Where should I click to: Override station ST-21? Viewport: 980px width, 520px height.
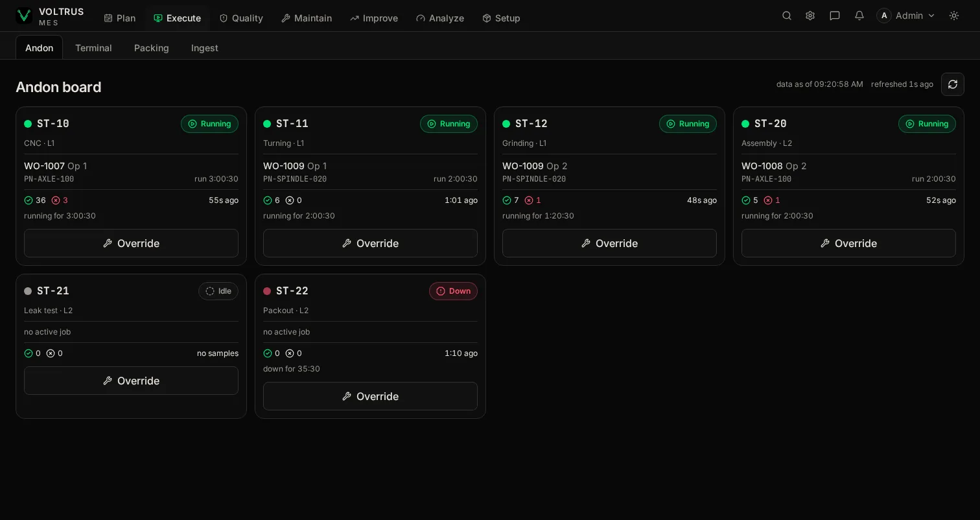point(131,381)
